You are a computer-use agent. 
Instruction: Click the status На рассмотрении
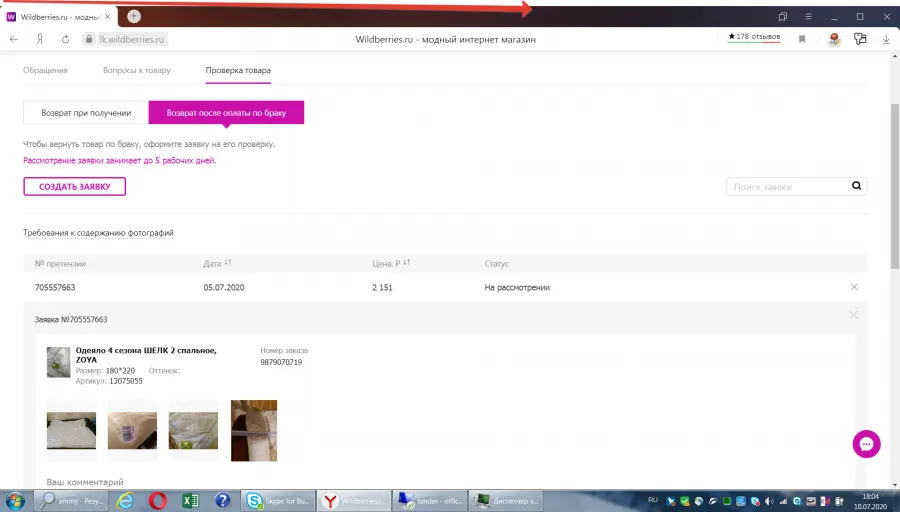pyautogui.click(x=517, y=287)
